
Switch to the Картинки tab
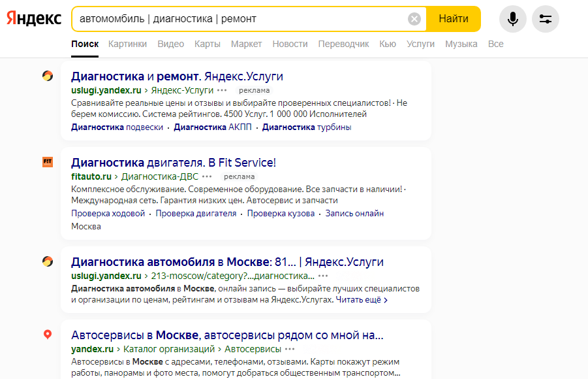tap(127, 44)
